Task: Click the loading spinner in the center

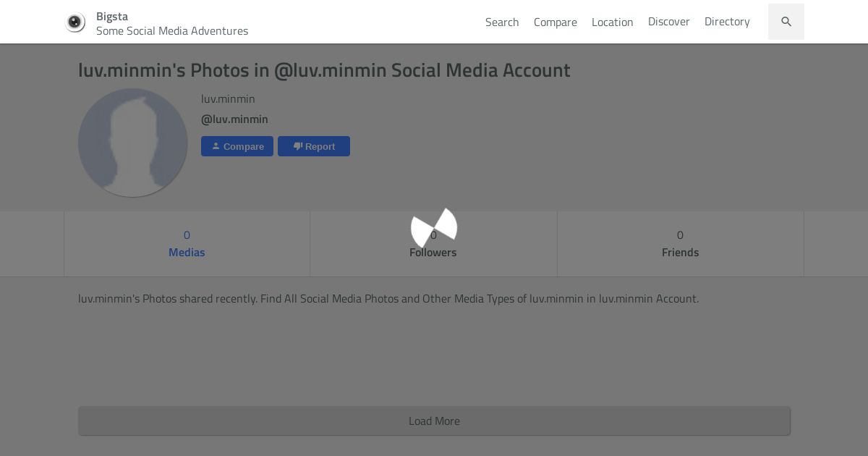Action: click(x=434, y=228)
